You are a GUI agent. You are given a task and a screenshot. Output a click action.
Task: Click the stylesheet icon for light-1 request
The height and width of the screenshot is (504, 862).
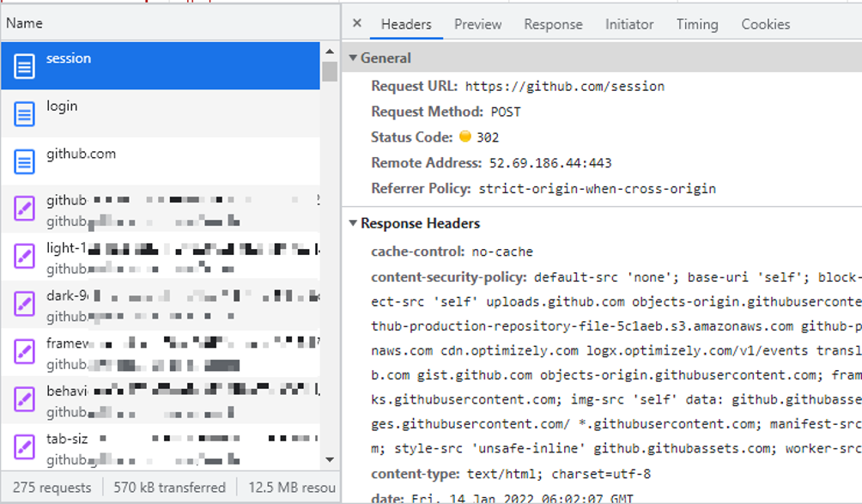click(x=24, y=258)
